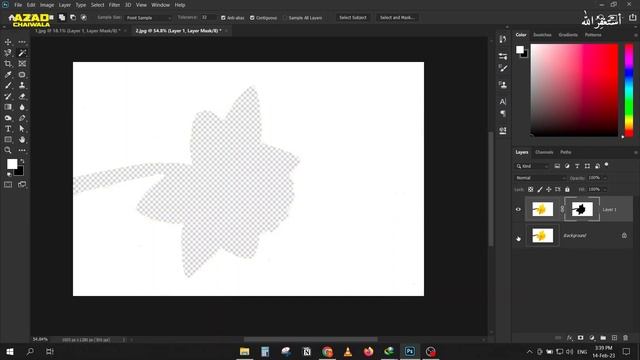
Task: Open the File menu
Action: 18,5
